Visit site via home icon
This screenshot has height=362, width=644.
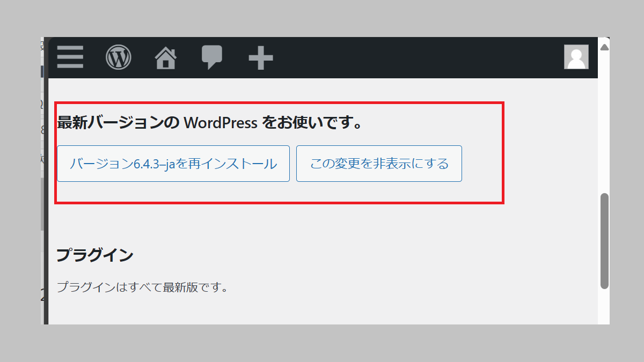(166, 57)
